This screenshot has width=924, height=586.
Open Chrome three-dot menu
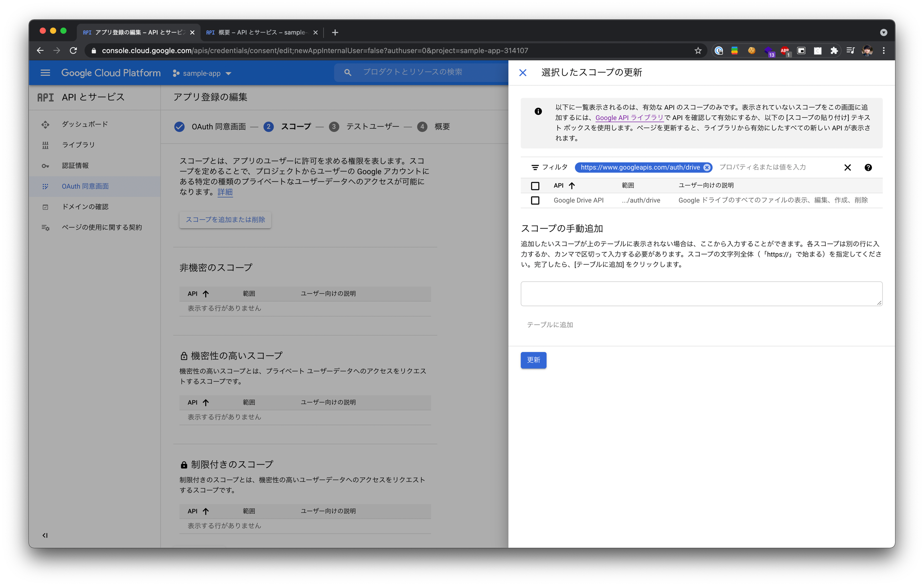[x=883, y=51]
